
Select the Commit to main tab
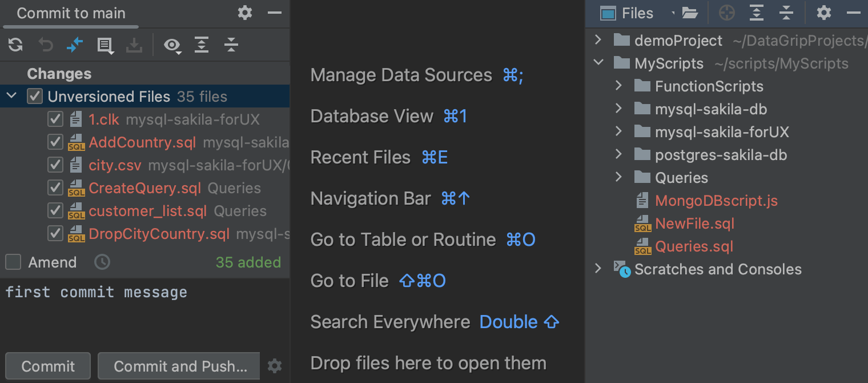(x=71, y=13)
